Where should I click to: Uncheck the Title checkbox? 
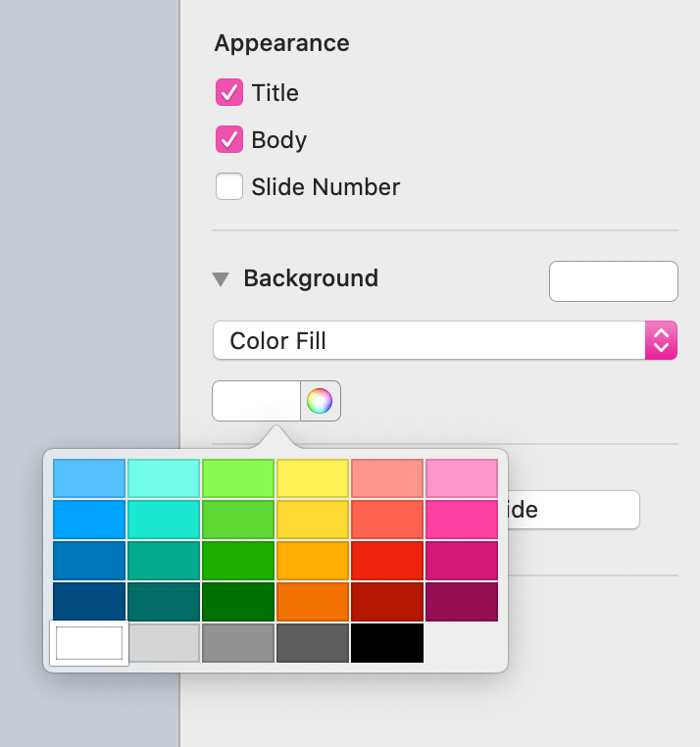[x=229, y=92]
